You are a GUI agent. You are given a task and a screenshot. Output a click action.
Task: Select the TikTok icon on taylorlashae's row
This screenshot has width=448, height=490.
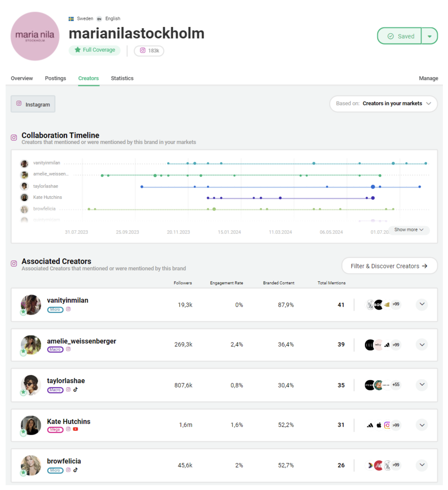[x=76, y=390]
